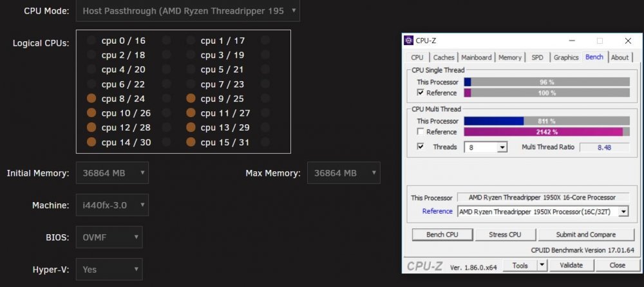Disable orange cpu 13 circle beside 'cpu 13 / 29'

[x=191, y=127]
